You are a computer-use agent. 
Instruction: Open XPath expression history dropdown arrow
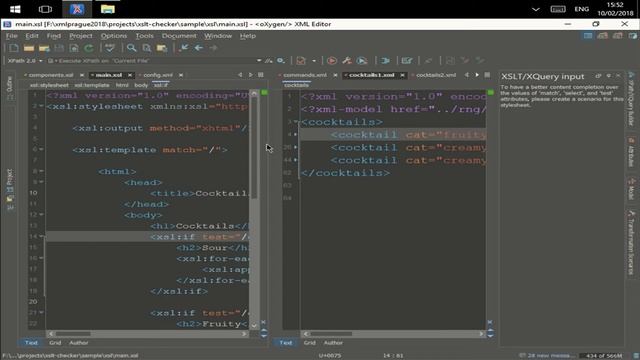click(x=259, y=60)
